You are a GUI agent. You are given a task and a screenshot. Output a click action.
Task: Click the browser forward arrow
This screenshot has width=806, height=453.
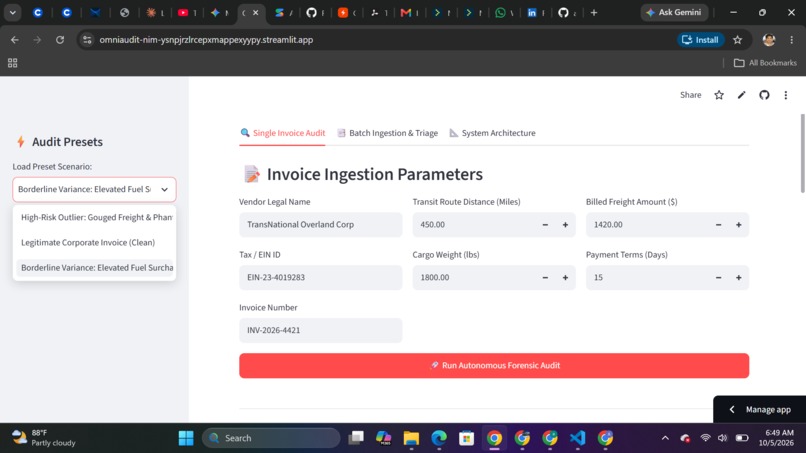click(37, 40)
